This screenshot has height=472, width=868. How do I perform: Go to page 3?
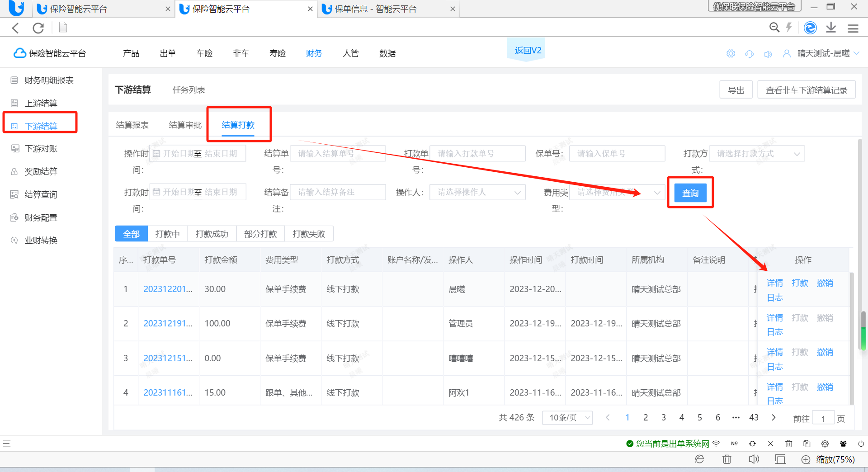[x=664, y=418]
